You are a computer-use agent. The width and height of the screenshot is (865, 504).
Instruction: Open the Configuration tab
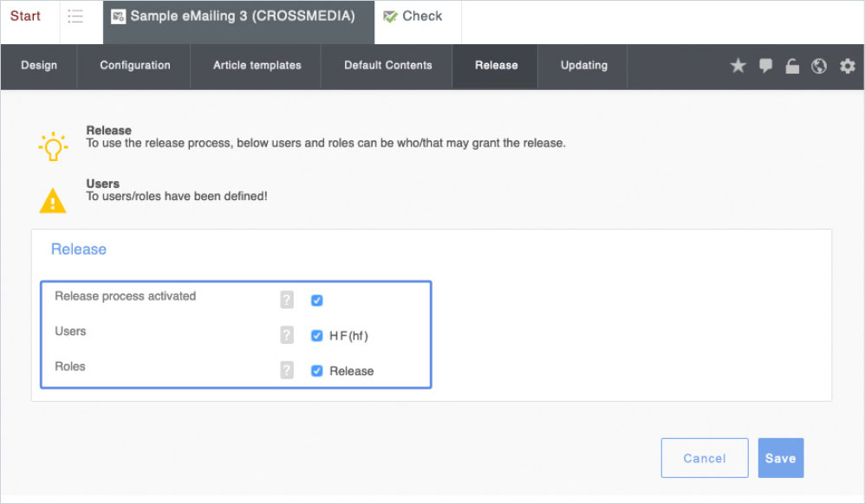point(134,66)
